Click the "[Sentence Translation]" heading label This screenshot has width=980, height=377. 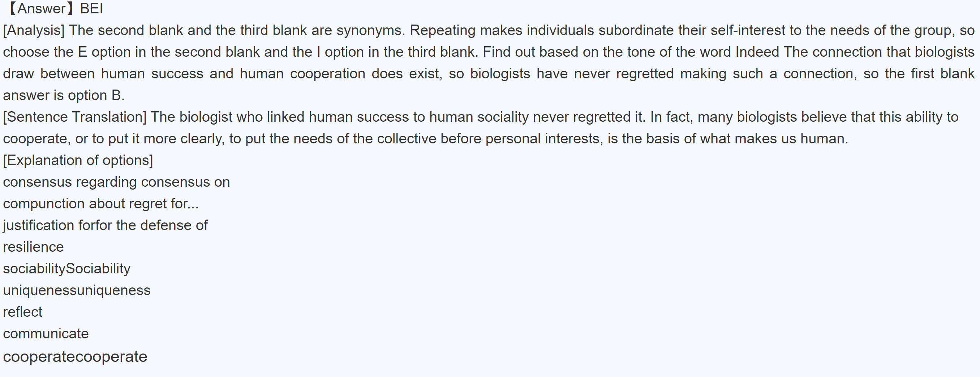pyautogui.click(x=74, y=117)
